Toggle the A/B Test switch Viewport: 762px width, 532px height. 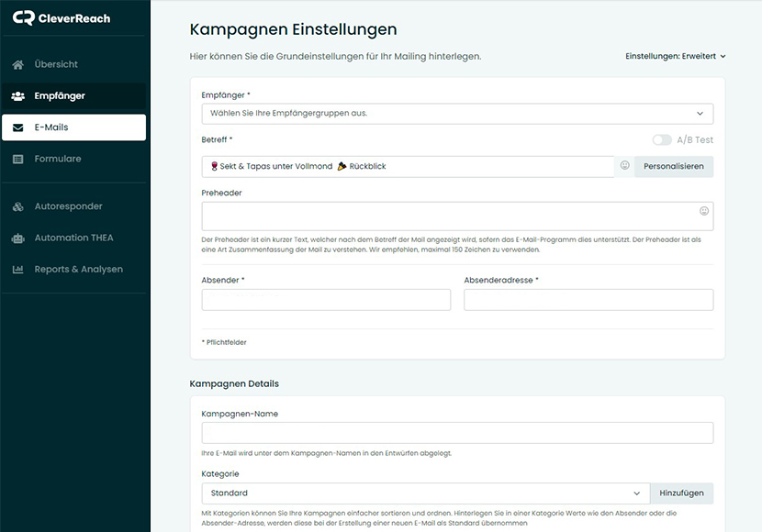pyautogui.click(x=662, y=139)
